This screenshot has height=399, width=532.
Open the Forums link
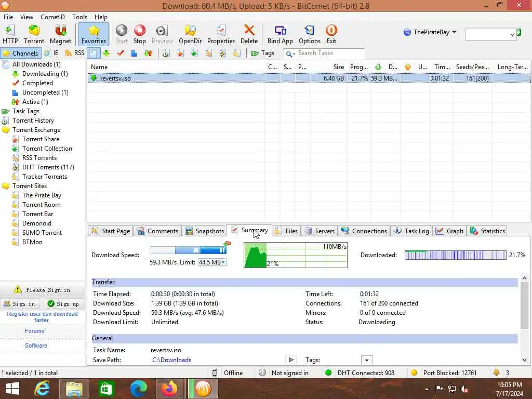[x=34, y=331]
